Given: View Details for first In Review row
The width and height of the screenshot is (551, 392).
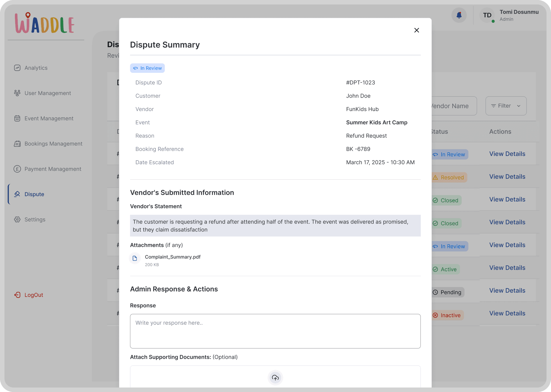Looking at the screenshot, I should click(x=507, y=154).
